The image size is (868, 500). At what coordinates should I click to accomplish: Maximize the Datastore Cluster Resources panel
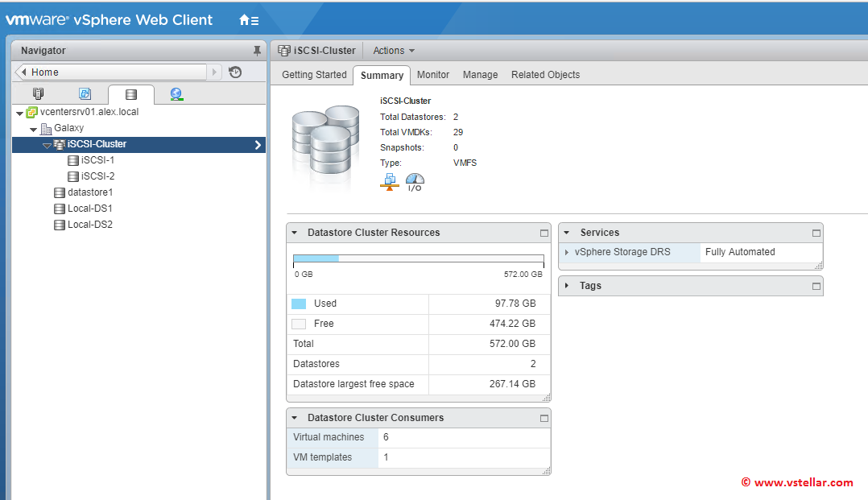[544, 233]
